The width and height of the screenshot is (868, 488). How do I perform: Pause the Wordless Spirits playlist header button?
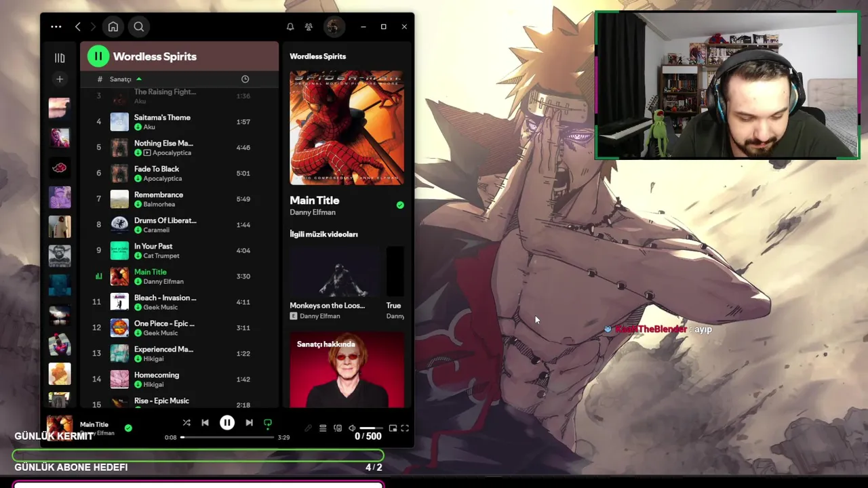98,56
